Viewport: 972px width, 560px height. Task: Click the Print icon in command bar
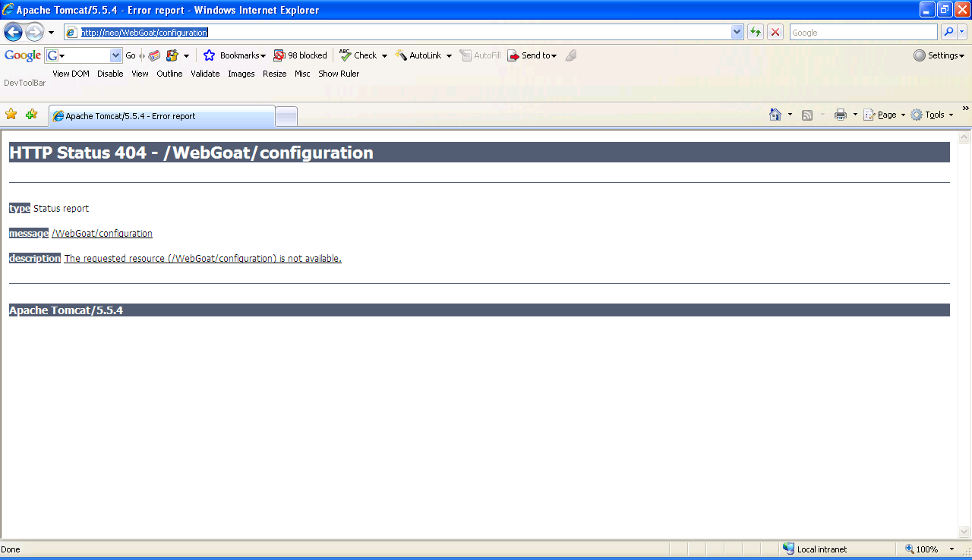(841, 115)
